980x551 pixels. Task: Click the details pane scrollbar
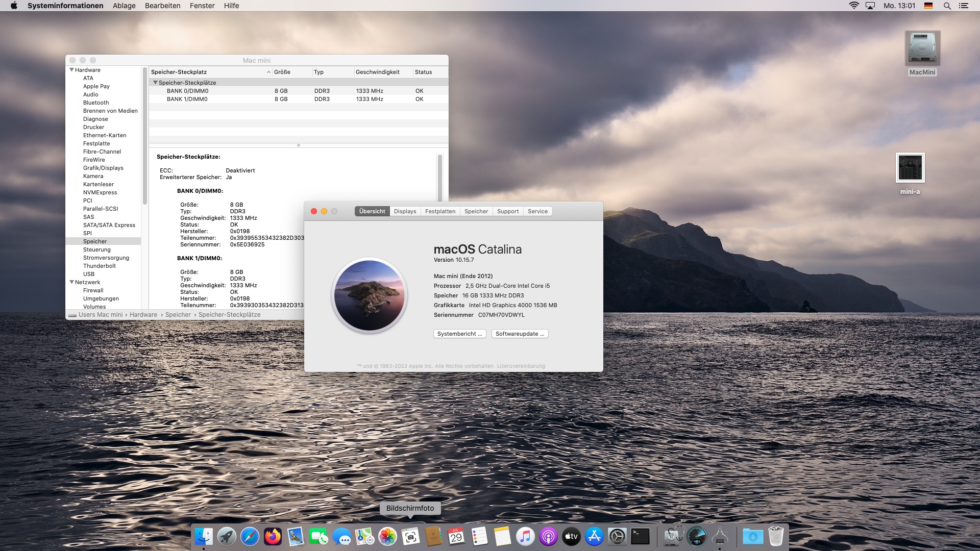pos(440,179)
